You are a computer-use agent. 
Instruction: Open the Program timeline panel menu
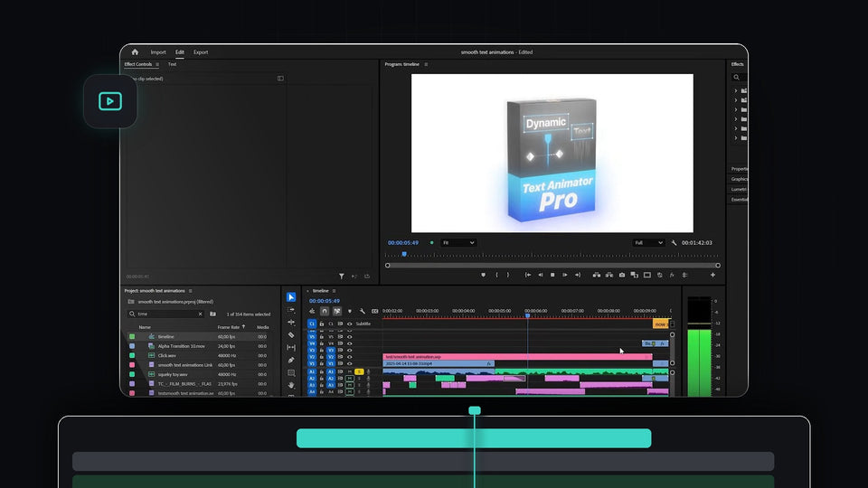(x=426, y=65)
